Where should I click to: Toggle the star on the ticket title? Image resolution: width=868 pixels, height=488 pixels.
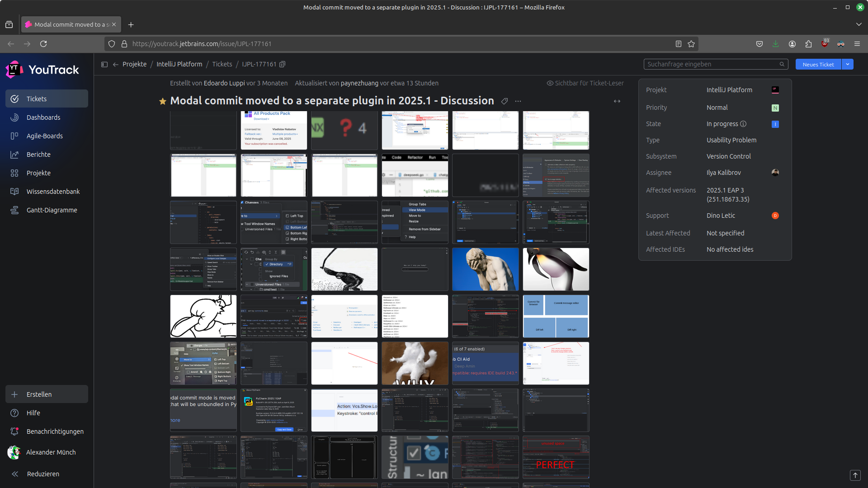tap(163, 101)
